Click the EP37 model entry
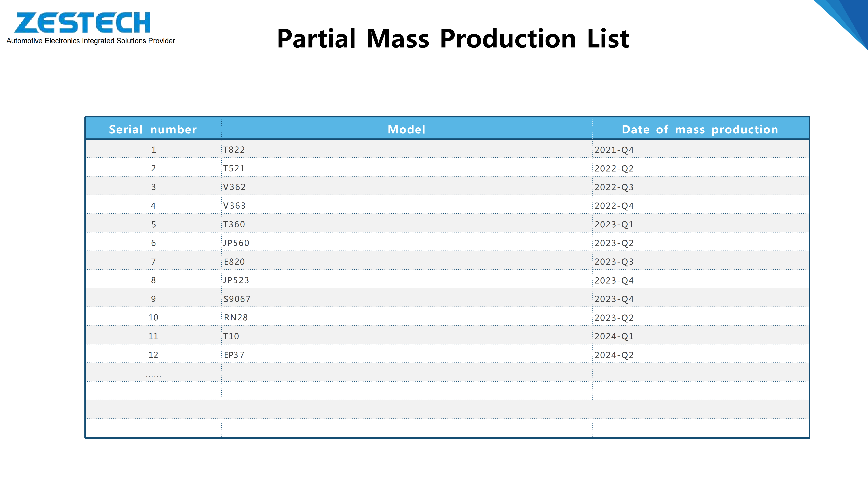Image resolution: width=868 pixels, height=488 pixels. pos(234,355)
